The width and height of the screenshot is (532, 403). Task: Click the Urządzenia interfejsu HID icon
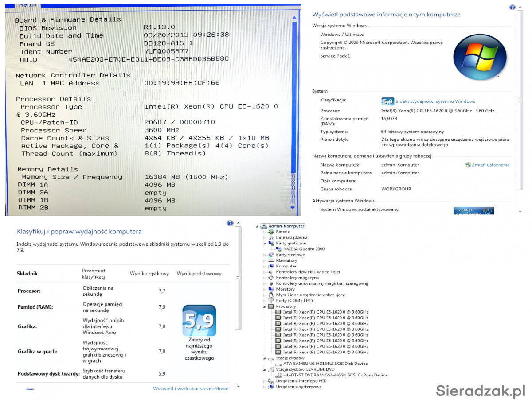(x=271, y=381)
